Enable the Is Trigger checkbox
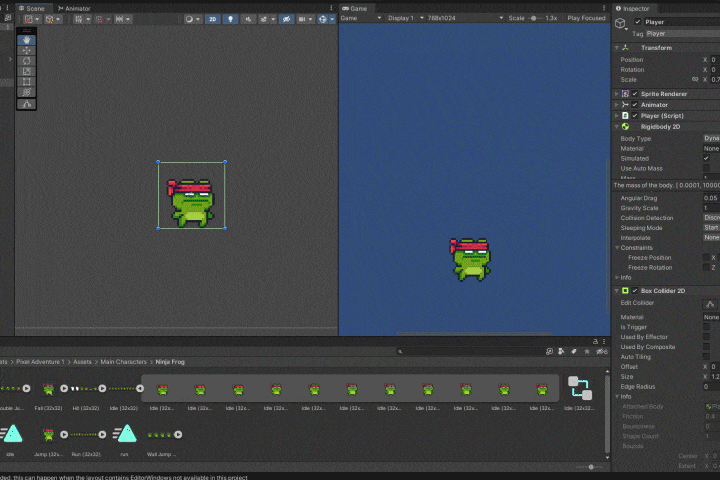 click(706, 327)
